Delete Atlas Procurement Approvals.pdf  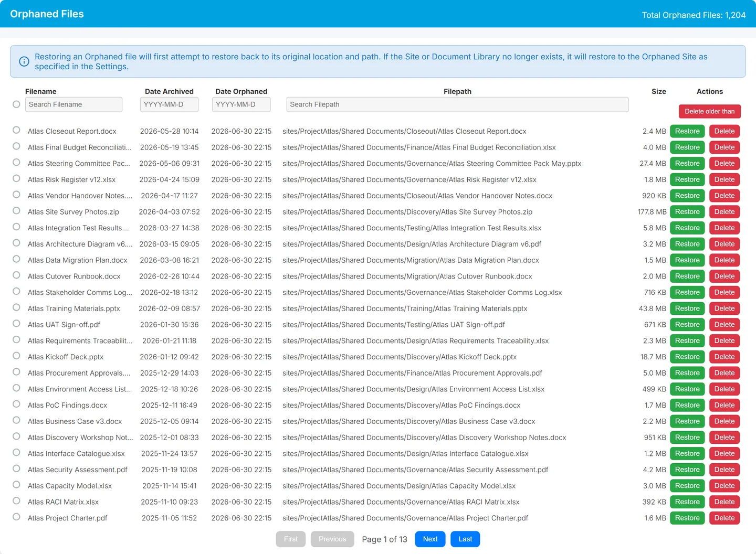[724, 373]
